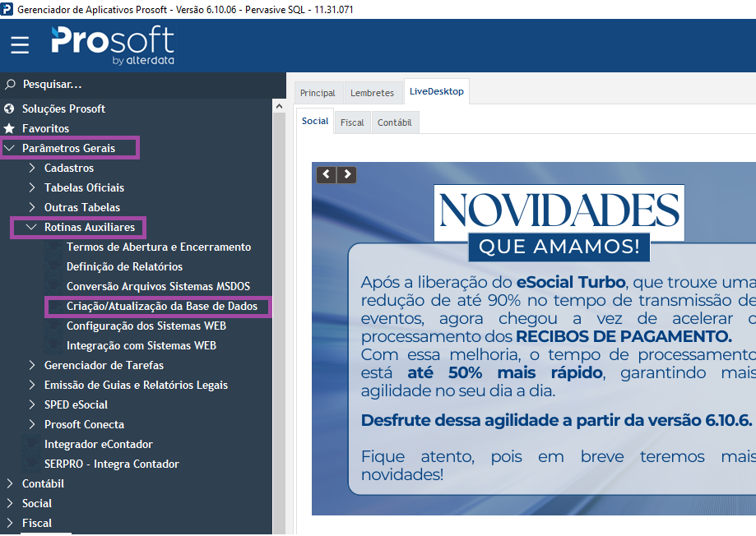Expand the Tabelas Oficiais node
This screenshot has height=536, width=756.
(32, 187)
